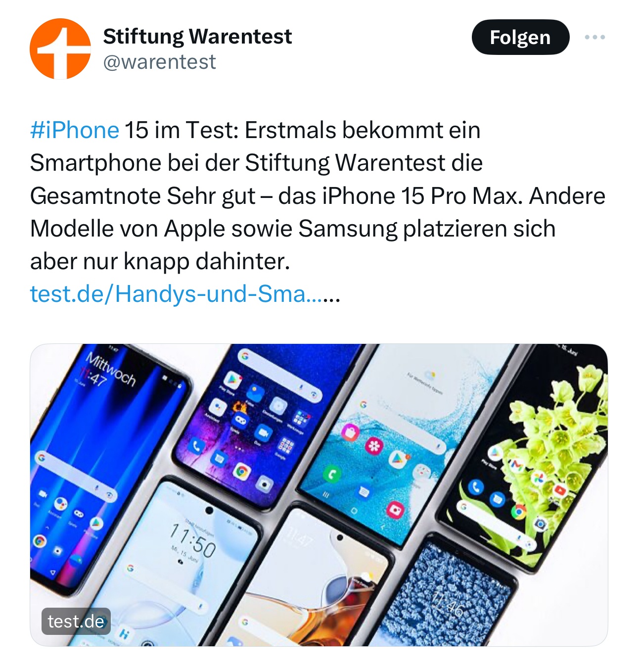Open the smartphone preview image card
Viewport: 638px width, 672px height.
319,495
